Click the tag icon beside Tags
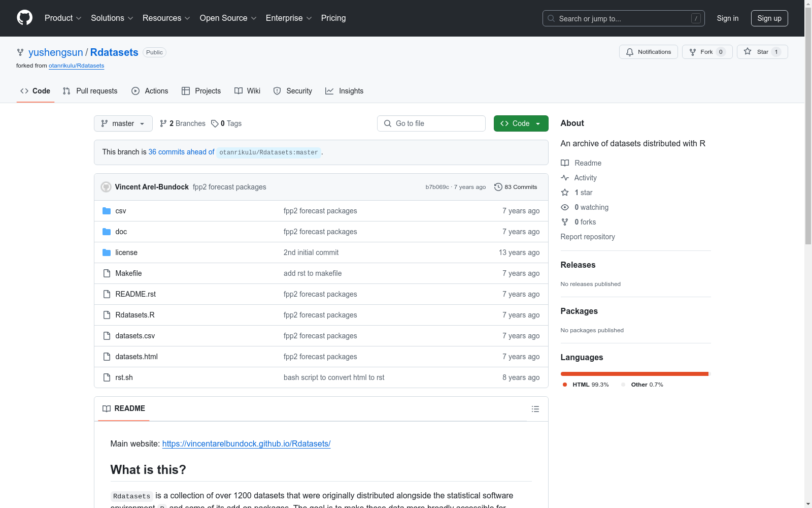The height and width of the screenshot is (508, 812). coord(215,123)
